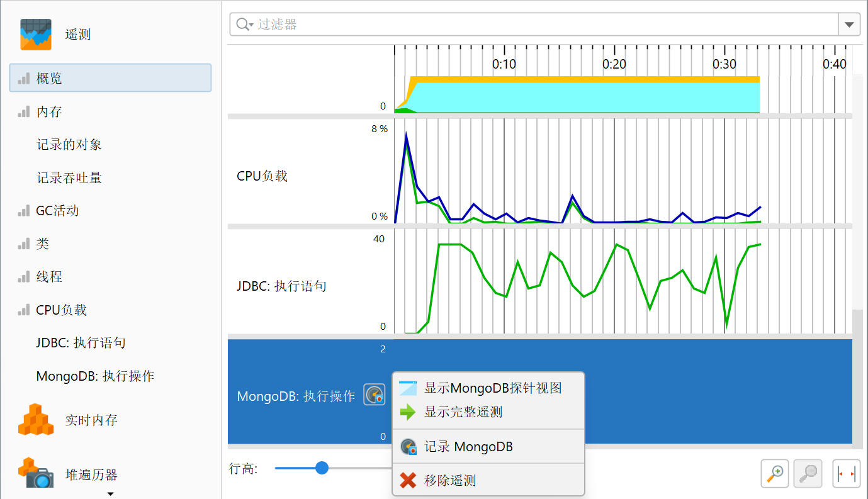
Task: Choose 移除遥测 from the context menu
Action: click(488, 481)
